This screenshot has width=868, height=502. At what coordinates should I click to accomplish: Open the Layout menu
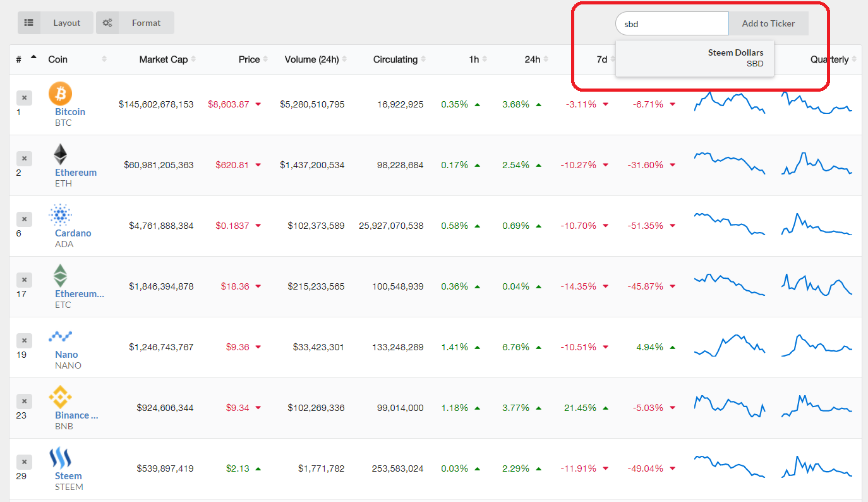tap(56, 23)
